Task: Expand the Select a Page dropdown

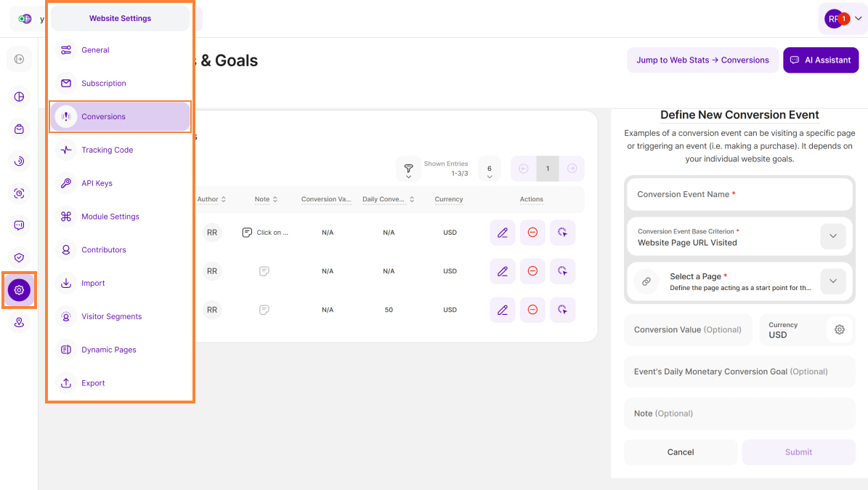Action: tap(832, 281)
